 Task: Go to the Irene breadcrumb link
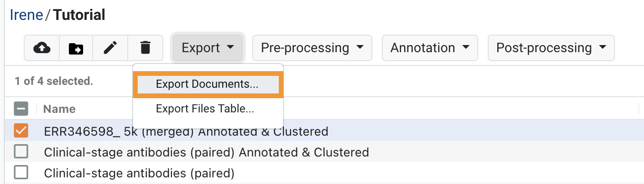coord(26,15)
